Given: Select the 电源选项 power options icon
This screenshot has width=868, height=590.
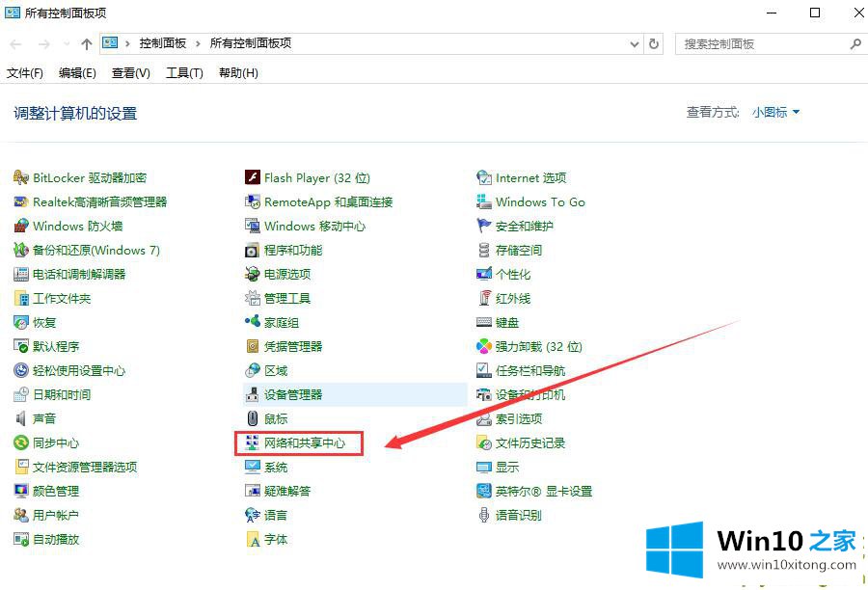Looking at the screenshot, I should click(x=253, y=275).
